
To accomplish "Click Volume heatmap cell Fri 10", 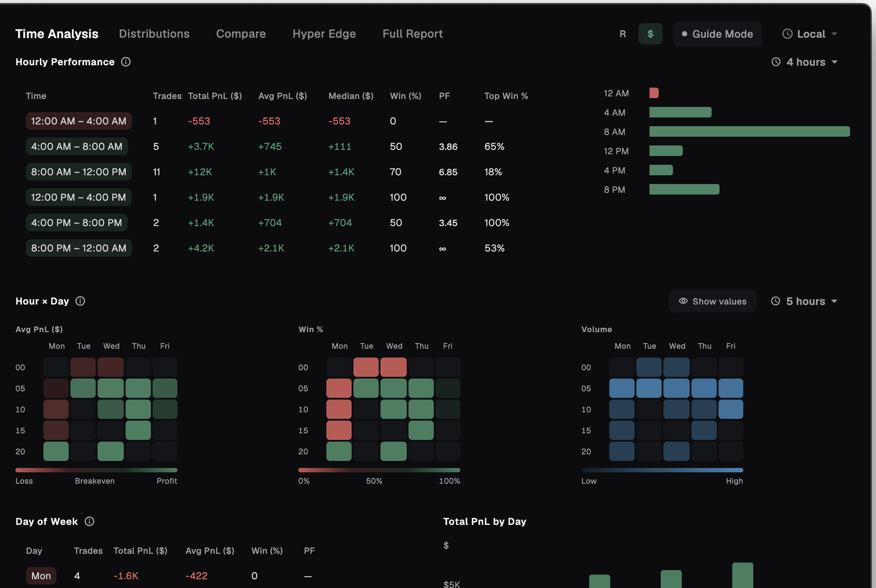I will tap(731, 409).
